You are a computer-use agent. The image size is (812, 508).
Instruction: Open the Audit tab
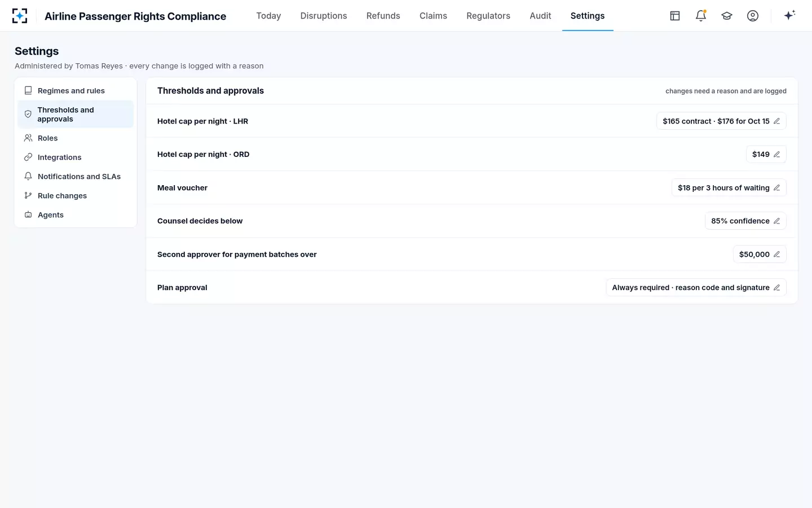(x=540, y=16)
